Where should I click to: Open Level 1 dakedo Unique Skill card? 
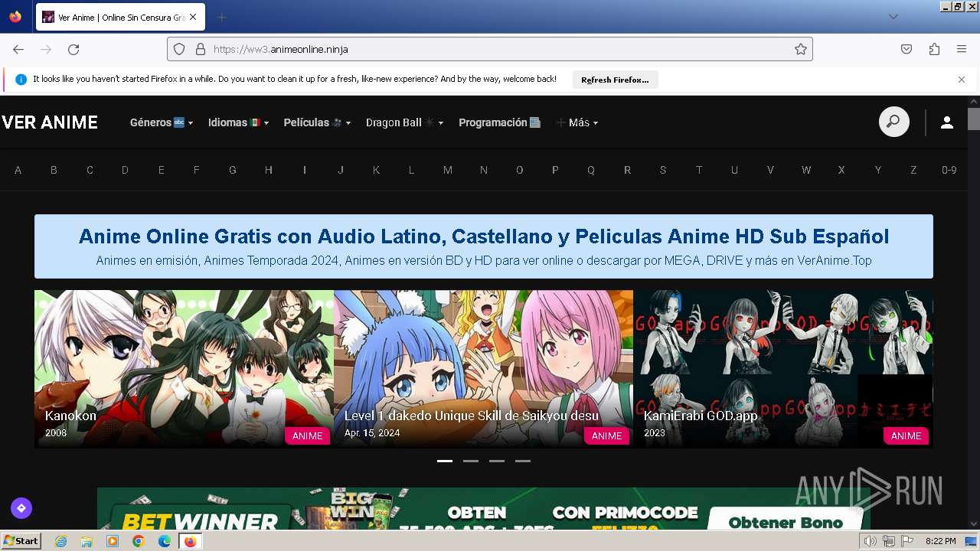pos(483,369)
